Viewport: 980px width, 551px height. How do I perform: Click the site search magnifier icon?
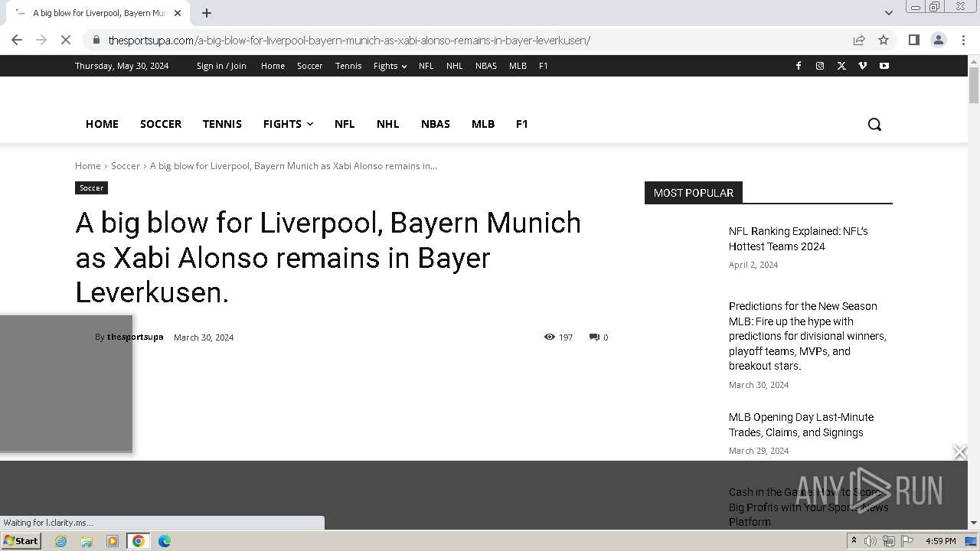[x=874, y=124]
